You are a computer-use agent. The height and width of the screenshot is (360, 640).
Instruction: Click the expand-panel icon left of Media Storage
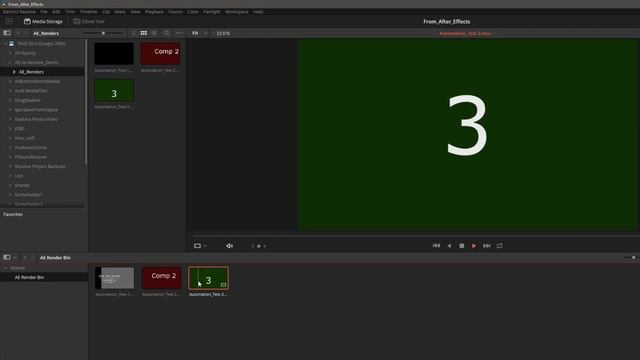coord(9,21)
